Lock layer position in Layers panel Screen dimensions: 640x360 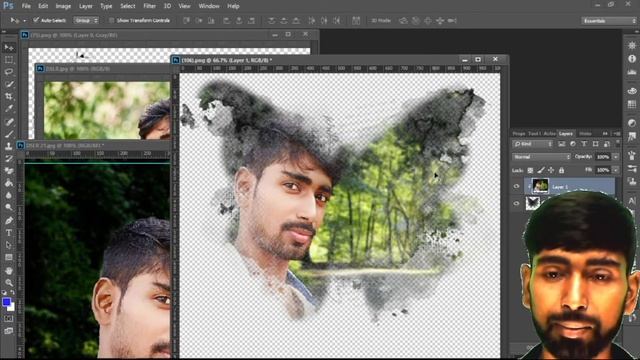(551, 170)
